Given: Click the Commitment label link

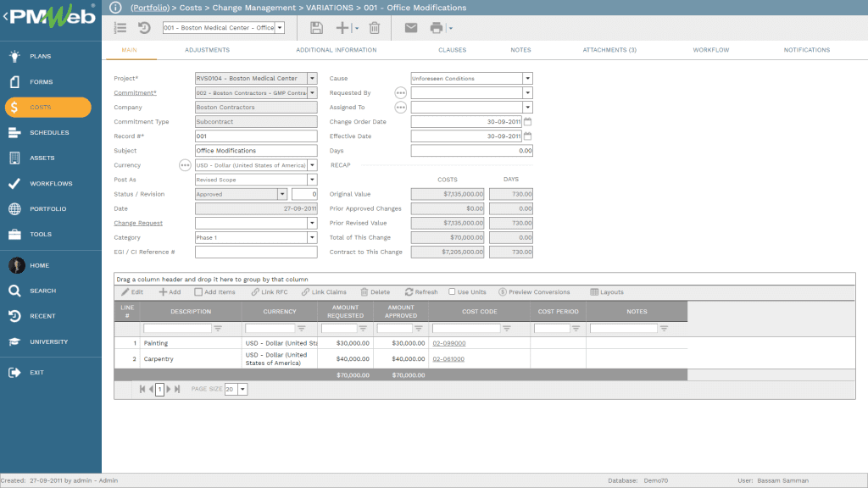Looking at the screenshot, I should (135, 93).
